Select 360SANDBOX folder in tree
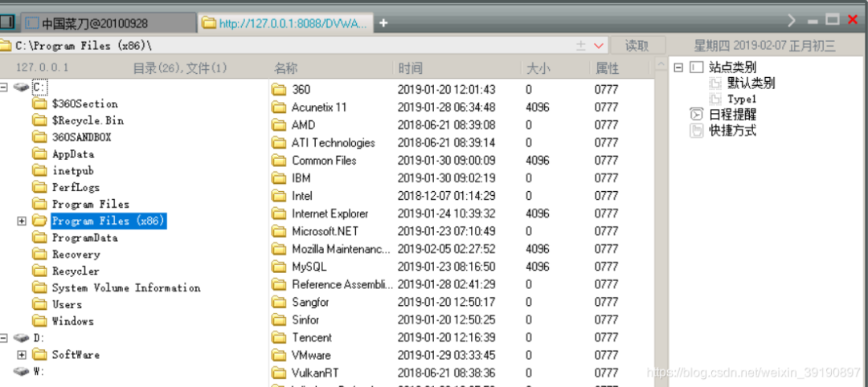Viewport: 868px width, 387px height. click(x=81, y=137)
